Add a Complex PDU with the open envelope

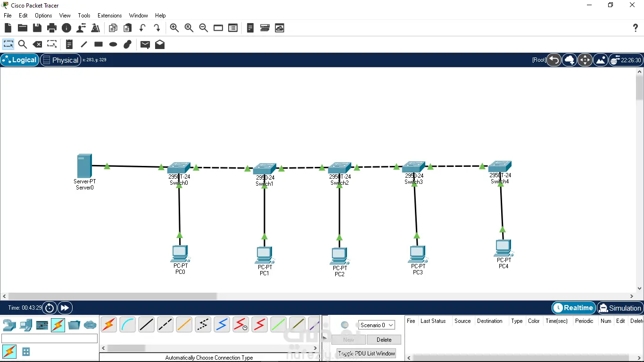point(160,44)
